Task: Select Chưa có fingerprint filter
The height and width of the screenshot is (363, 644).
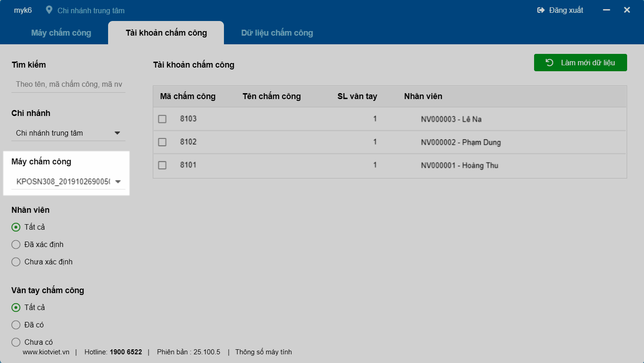Action: pos(16,342)
